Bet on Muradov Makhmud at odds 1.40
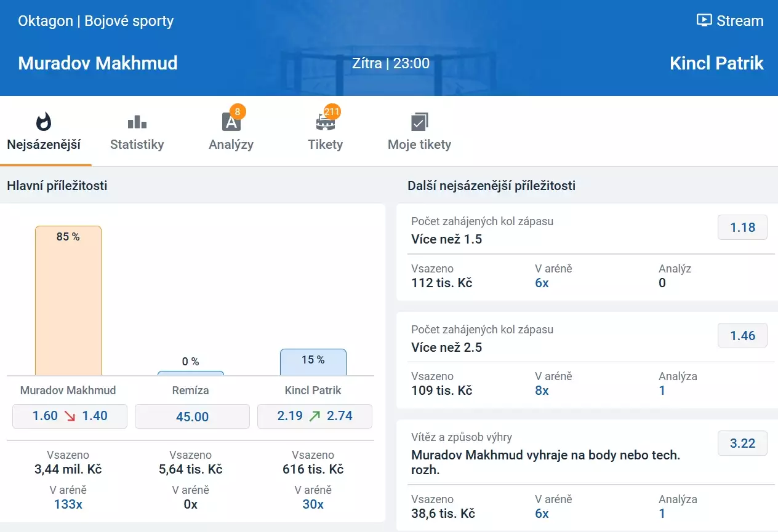Screen dimensions: 778x532 70,416
